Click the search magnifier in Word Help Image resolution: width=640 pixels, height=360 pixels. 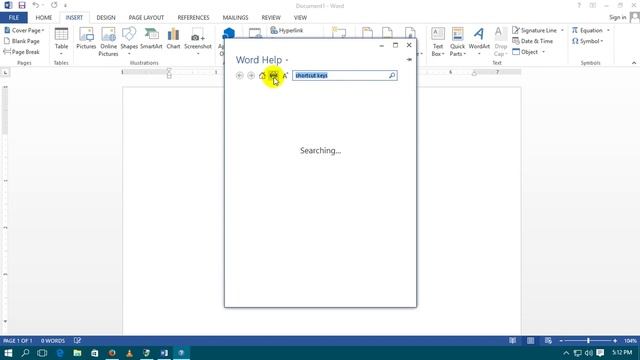(x=392, y=76)
